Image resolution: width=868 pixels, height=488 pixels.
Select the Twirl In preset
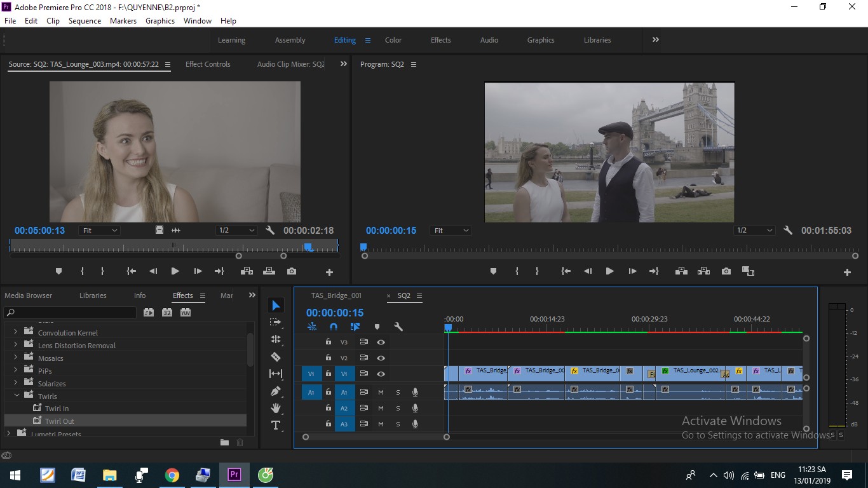57,409
